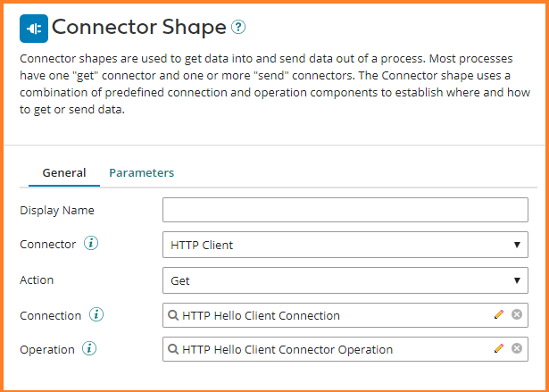Remove the Operation selection with X icon
The width and height of the screenshot is (549, 392).
tap(517, 349)
